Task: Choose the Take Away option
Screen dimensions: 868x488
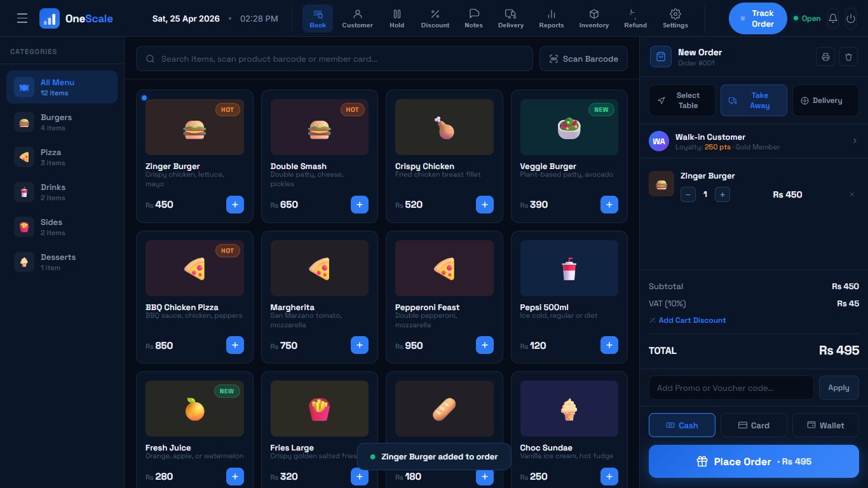Action: 754,100
